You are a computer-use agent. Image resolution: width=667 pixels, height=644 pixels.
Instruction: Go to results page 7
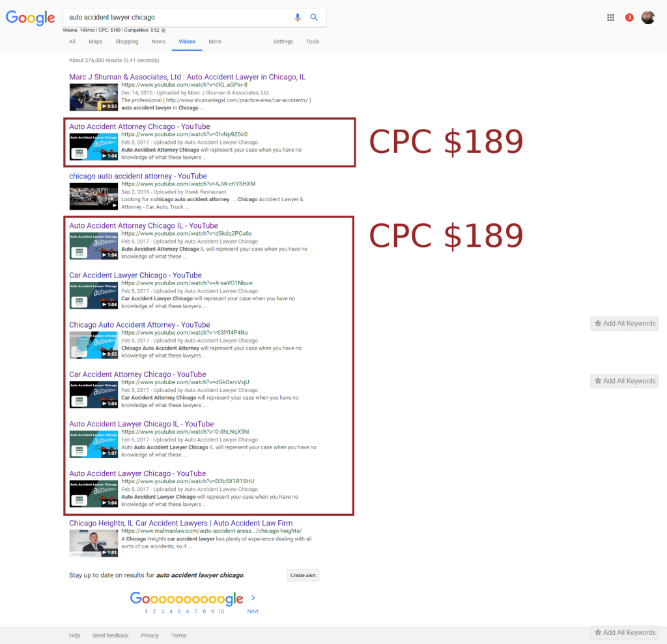195,611
